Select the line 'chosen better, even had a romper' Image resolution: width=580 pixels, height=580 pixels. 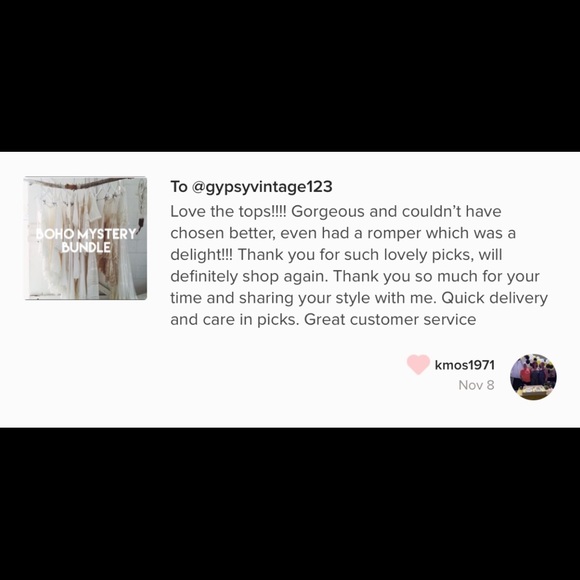(x=343, y=233)
